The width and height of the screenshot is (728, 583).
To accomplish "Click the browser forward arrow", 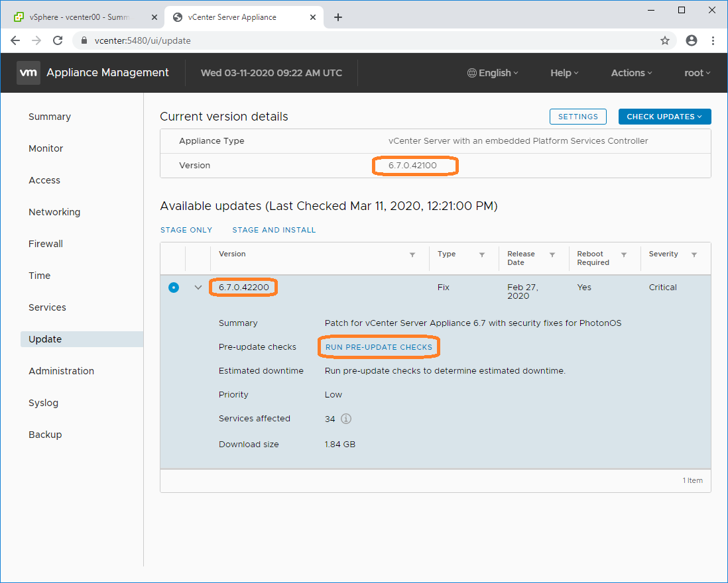I will (x=36, y=40).
